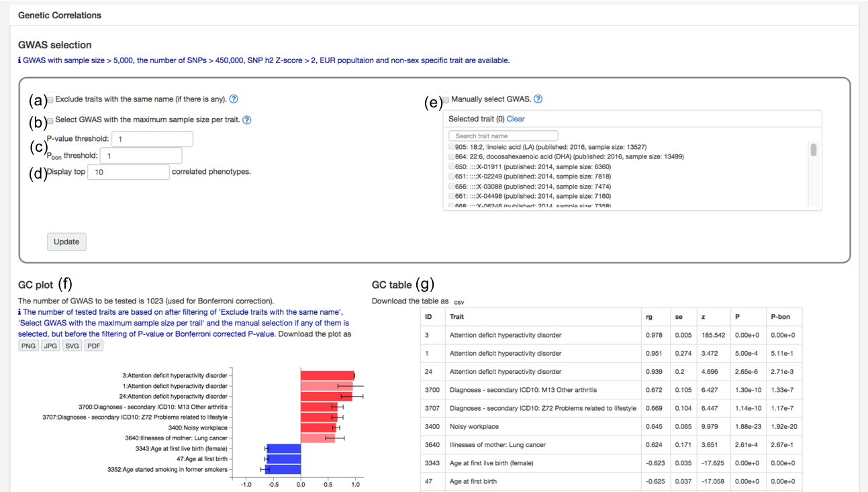The image size is (868, 492).
Task: Download the plot as PNG
Action: tap(28, 346)
